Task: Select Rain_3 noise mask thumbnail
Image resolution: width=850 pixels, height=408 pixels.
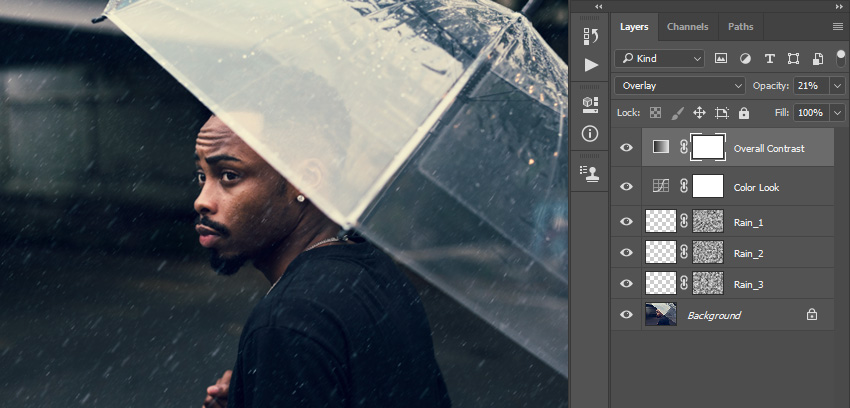Action: click(708, 283)
